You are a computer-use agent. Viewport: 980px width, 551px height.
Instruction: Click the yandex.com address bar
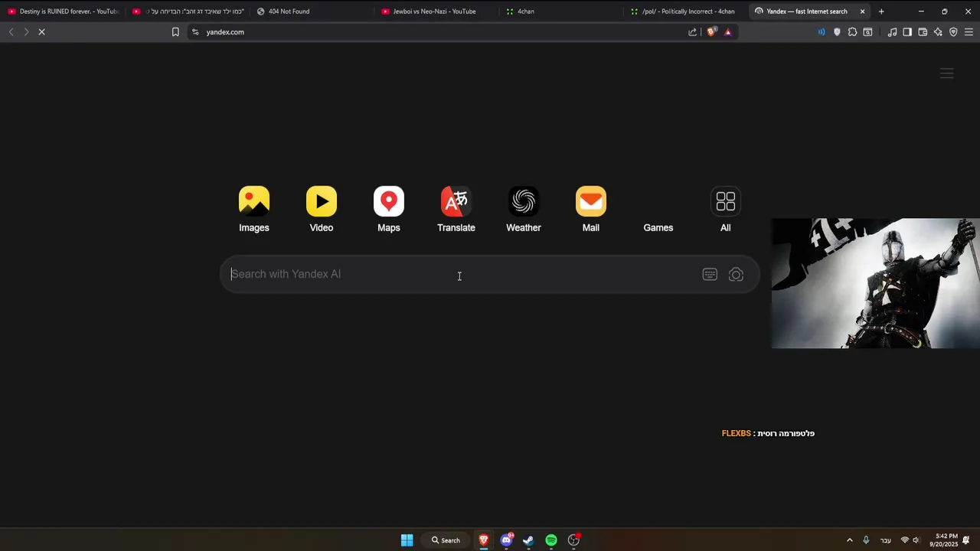(444, 32)
